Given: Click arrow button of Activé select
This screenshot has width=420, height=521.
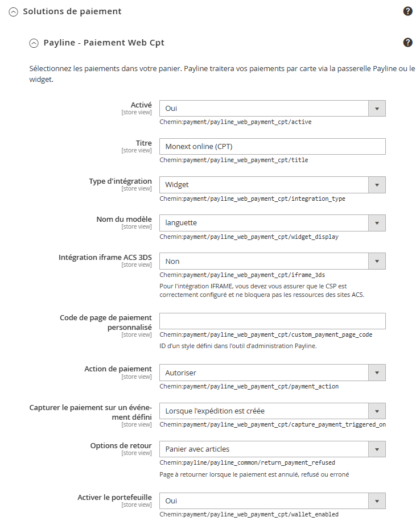Looking at the screenshot, I should 377,108.
